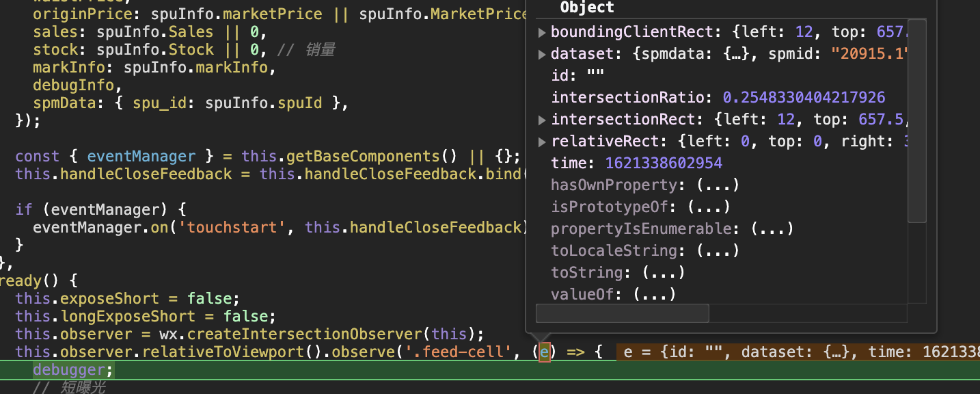Click the stock: spuInfo.Stock line

pyautogui.click(x=150, y=50)
